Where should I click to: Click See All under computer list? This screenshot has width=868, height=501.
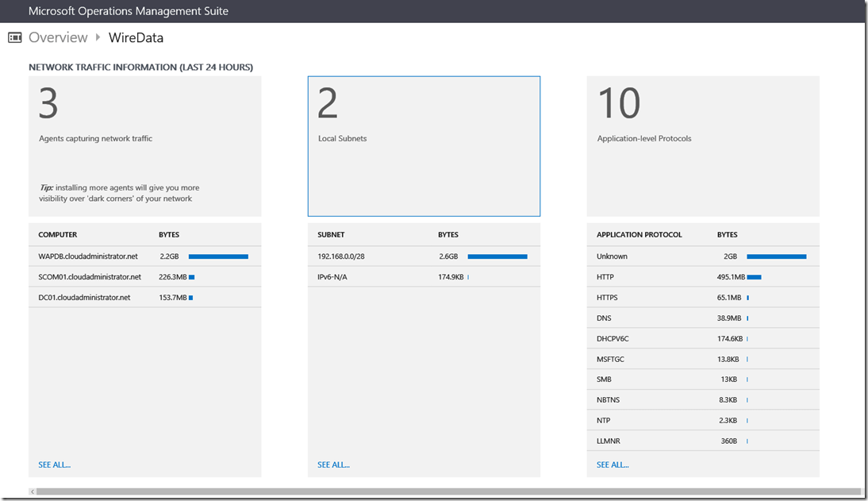54,464
